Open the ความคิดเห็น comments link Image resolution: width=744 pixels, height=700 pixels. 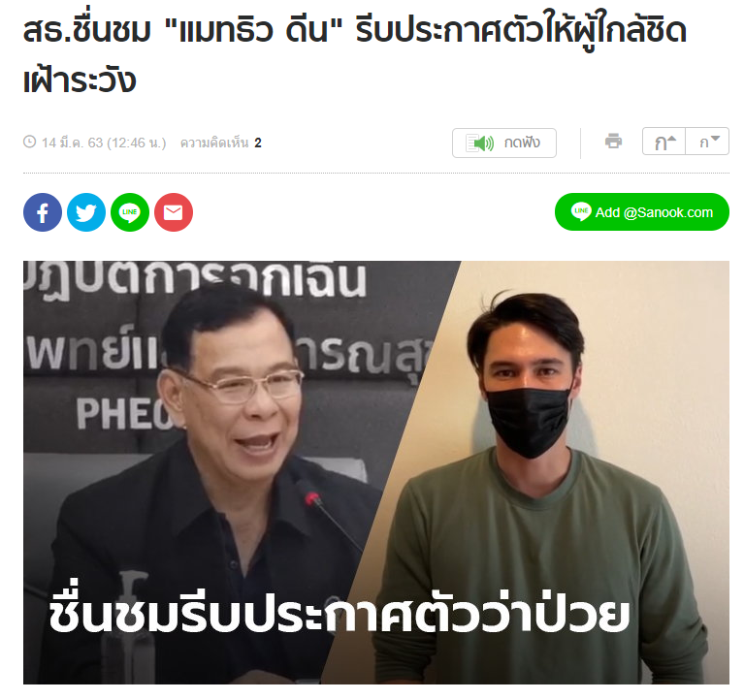coord(214,143)
